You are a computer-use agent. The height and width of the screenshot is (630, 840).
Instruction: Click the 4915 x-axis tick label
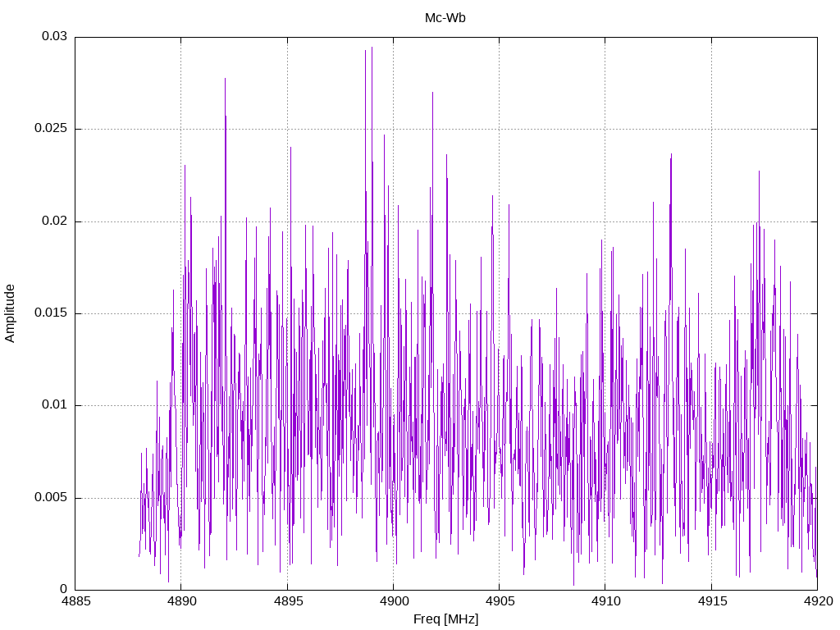pyautogui.click(x=712, y=601)
